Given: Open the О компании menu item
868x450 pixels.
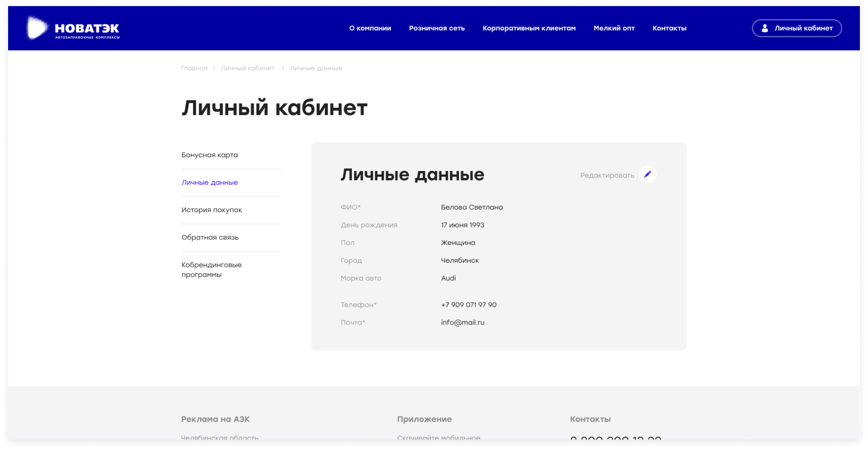Looking at the screenshot, I should pyautogui.click(x=370, y=28).
